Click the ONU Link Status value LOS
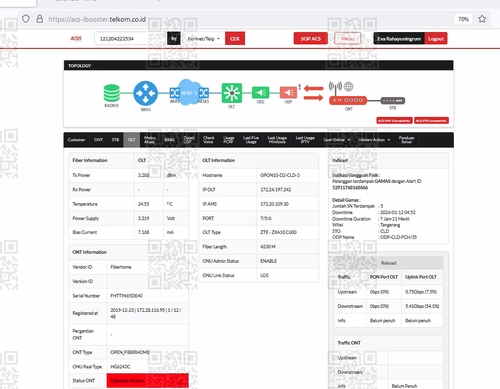This screenshot has width=500, height=389. pyautogui.click(x=264, y=275)
